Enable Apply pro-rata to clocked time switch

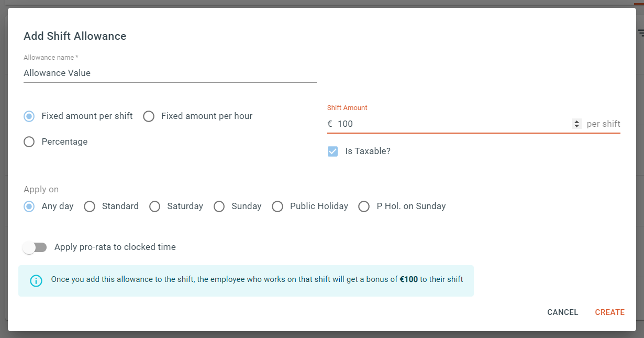click(x=35, y=247)
